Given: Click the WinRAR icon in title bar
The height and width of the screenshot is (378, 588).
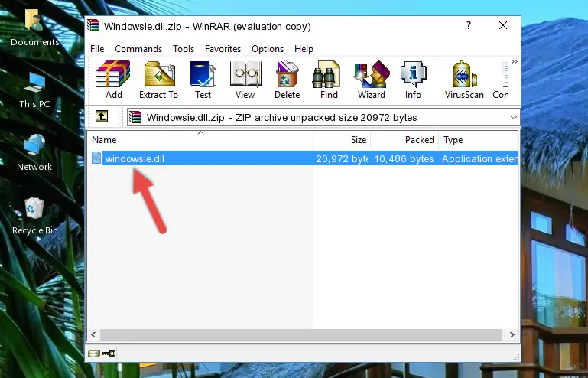Looking at the screenshot, I should click(93, 25).
